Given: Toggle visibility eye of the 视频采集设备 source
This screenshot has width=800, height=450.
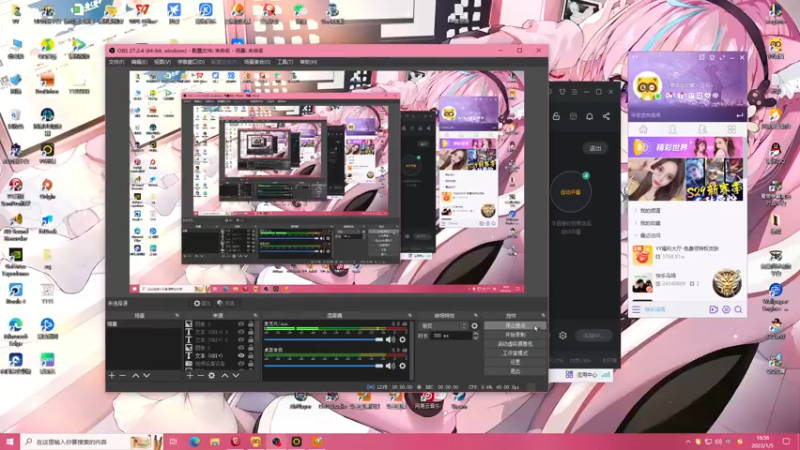Looking at the screenshot, I should pyautogui.click(x=241, y=363).
